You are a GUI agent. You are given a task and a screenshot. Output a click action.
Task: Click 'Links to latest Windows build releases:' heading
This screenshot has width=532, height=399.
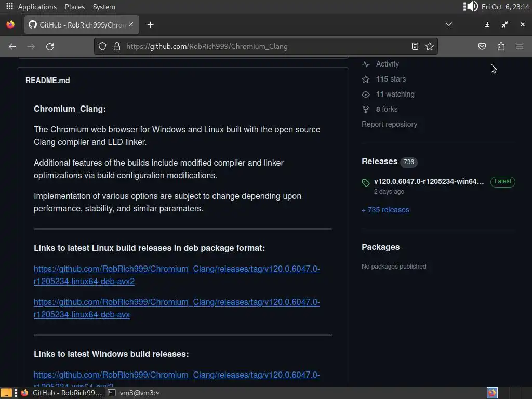tap(111, 354)
